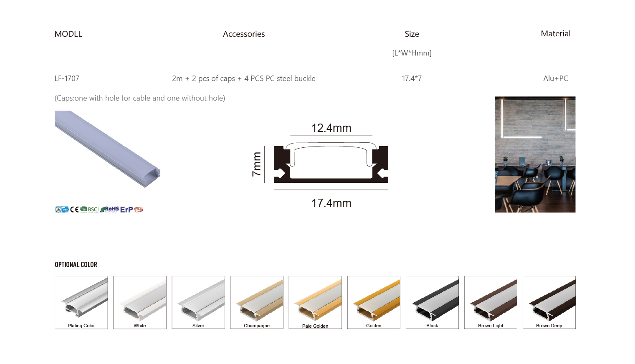Choose the Brown Light finish
Screen dimensions: 635x364
491,302
